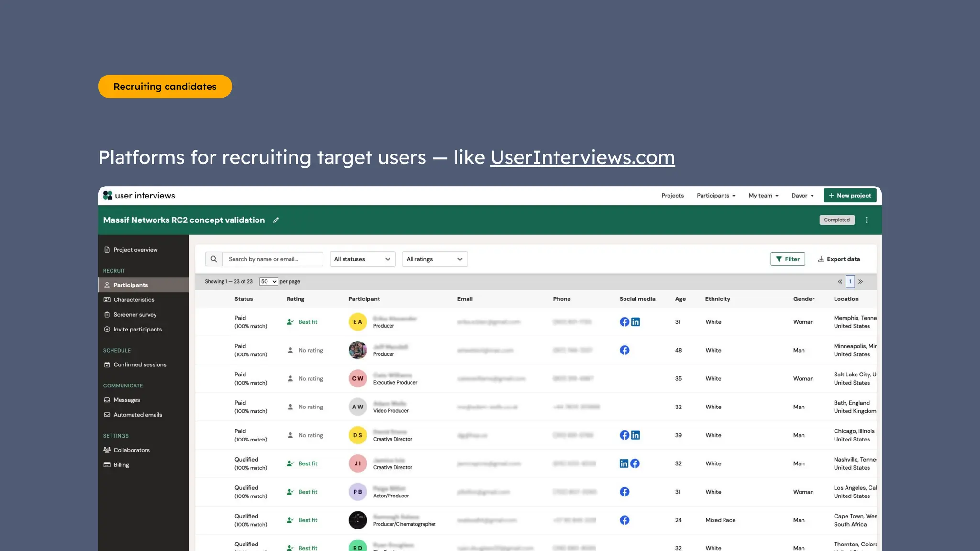This screenshot has width=980, height=551.
Task: Click the Location column header
Action: (x=846, y=299)
